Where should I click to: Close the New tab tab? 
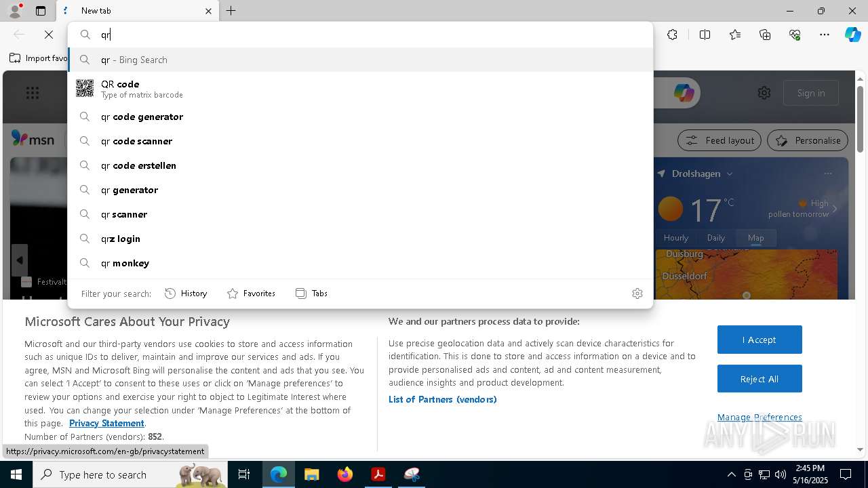click(208, 11)
